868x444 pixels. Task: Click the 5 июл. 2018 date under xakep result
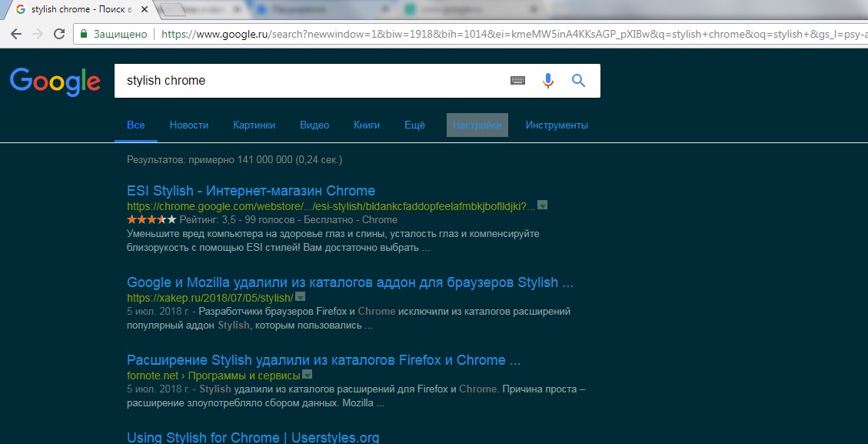[157, 312]
